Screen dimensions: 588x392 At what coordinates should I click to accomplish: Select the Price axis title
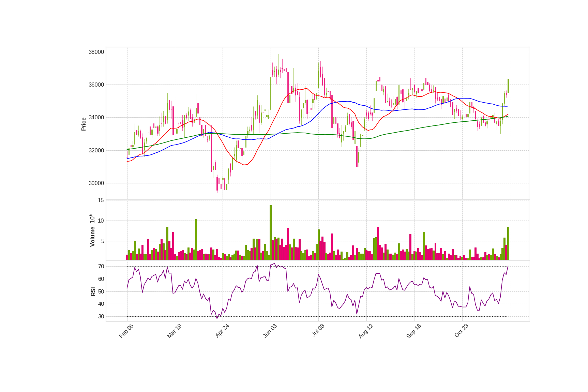(x=84, y=124)
